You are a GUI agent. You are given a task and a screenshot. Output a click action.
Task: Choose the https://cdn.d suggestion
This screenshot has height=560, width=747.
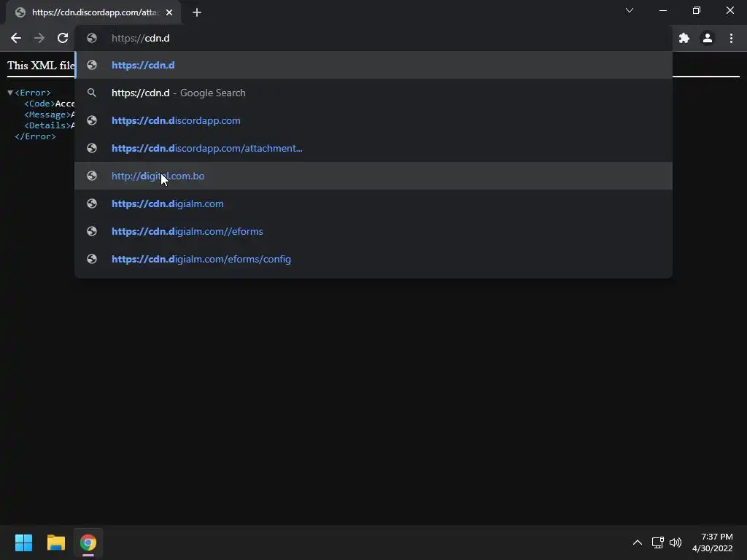(x=373, y=65)
